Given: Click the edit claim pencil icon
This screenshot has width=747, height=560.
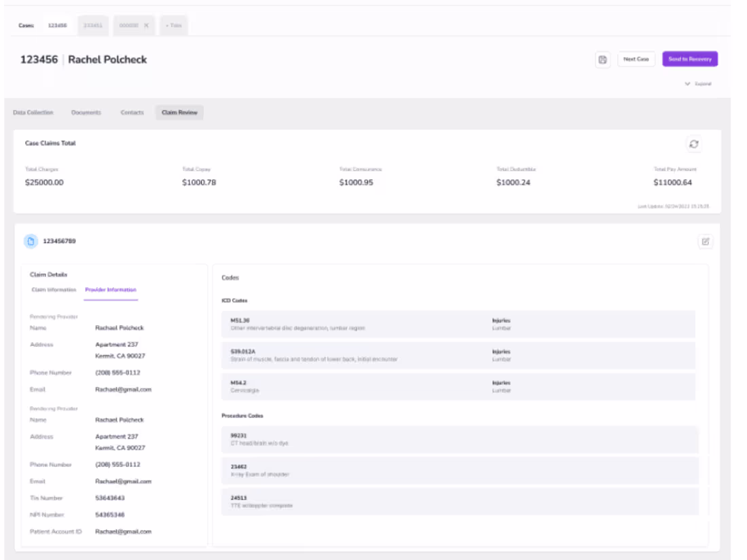Looking at the screenshot, I should click(706, 241).
